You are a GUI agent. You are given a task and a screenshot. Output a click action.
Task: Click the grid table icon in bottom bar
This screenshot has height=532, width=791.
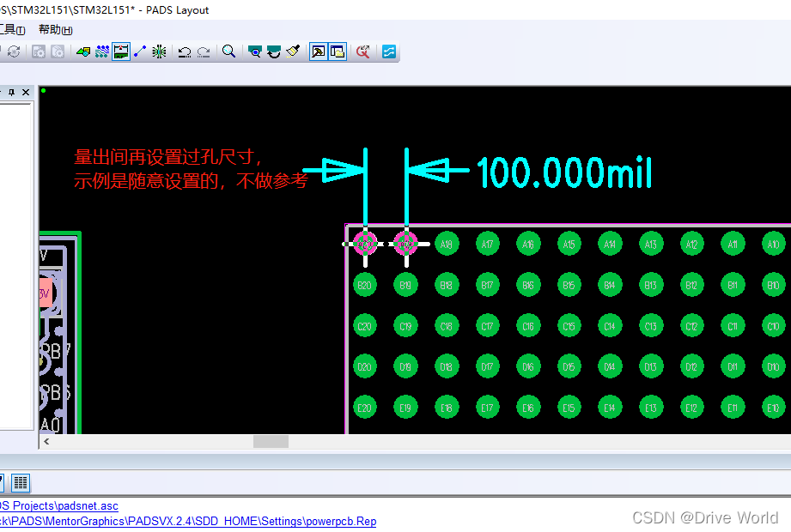click(x=21, y=483)
